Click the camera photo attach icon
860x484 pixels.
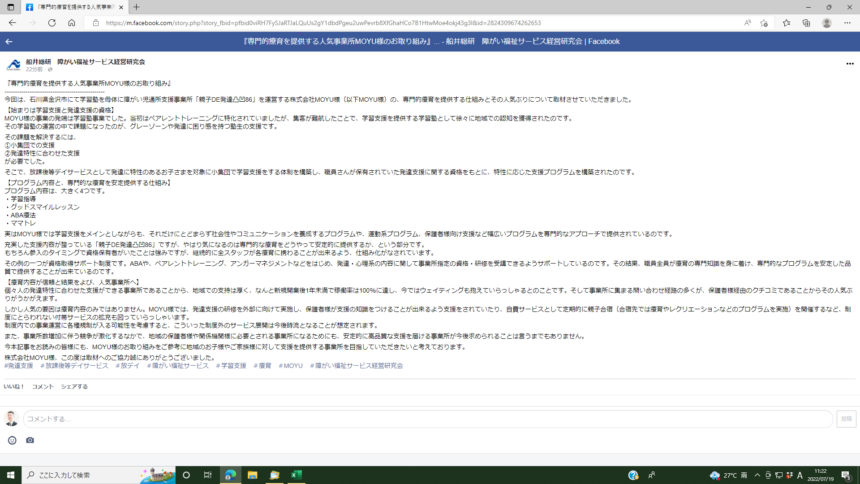30,440
